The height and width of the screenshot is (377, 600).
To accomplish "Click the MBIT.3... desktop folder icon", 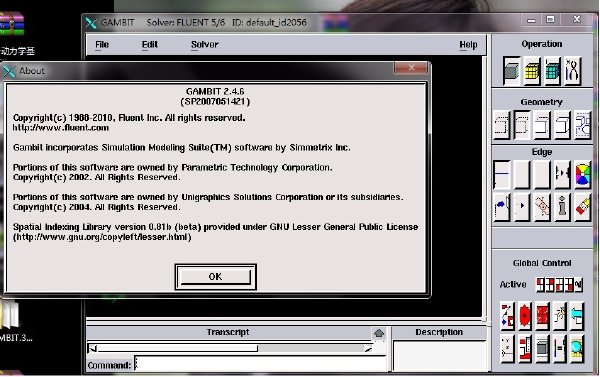I will 10,315.
